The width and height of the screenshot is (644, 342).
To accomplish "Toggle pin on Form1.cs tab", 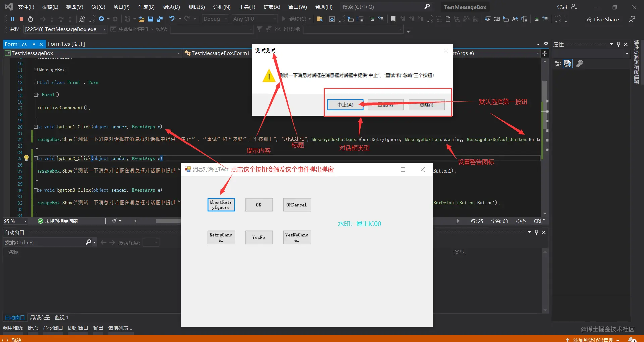I will pyautogui.click(x=33, y=44).
